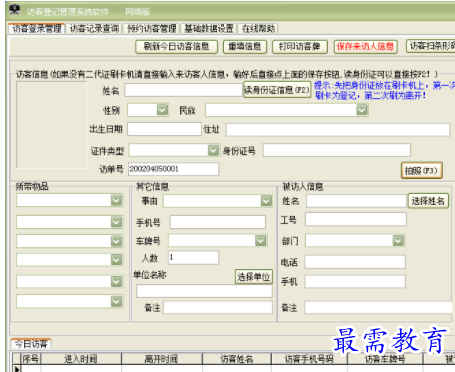Click the 打印访客牌 button
This screenshot has height=372, width=455.
tap(300, 46)
